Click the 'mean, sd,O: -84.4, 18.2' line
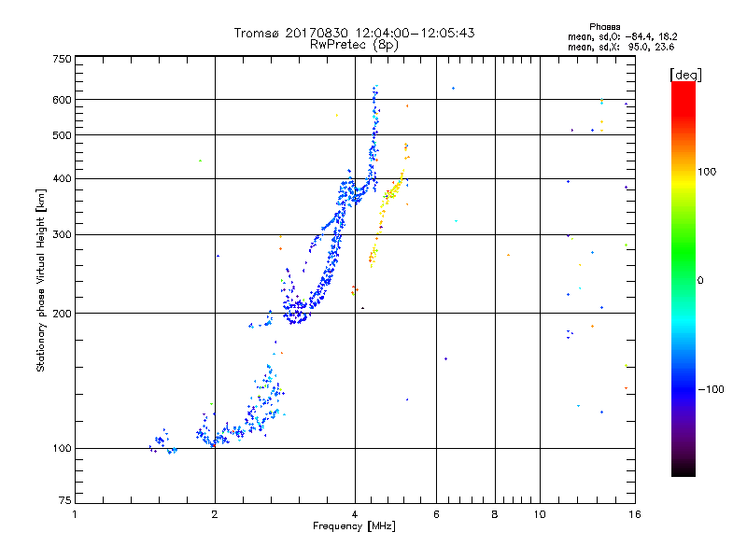Viewport: 747px width, 560px height. (x=622, y=36)
